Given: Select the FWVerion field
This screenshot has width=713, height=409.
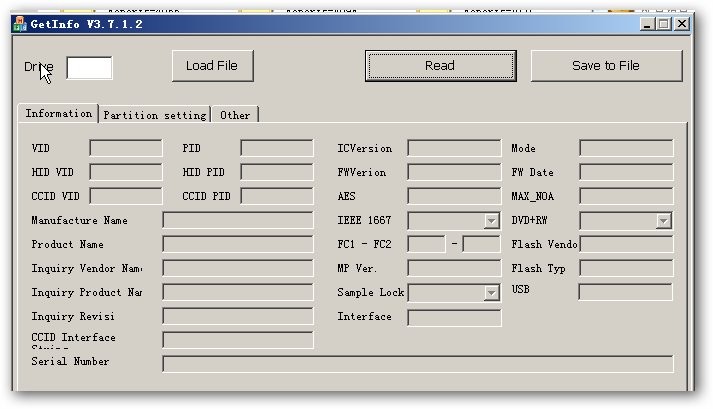Looking at the screenshot, I should pos(454,172).
